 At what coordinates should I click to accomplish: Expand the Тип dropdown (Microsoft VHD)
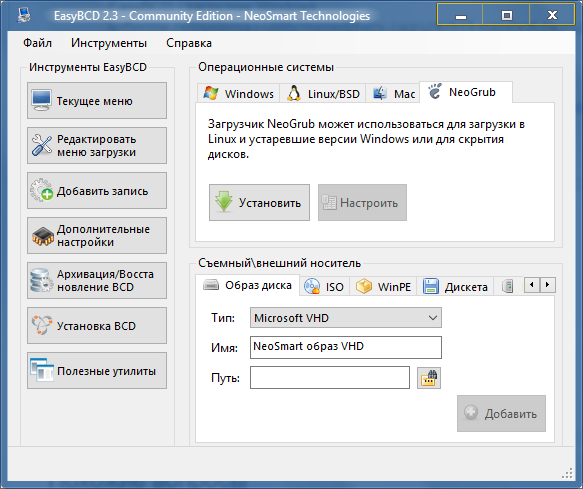point(346,318)
